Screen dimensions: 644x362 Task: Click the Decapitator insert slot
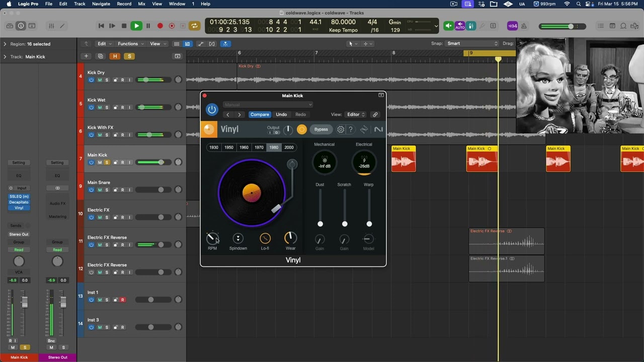click(19, 202)
